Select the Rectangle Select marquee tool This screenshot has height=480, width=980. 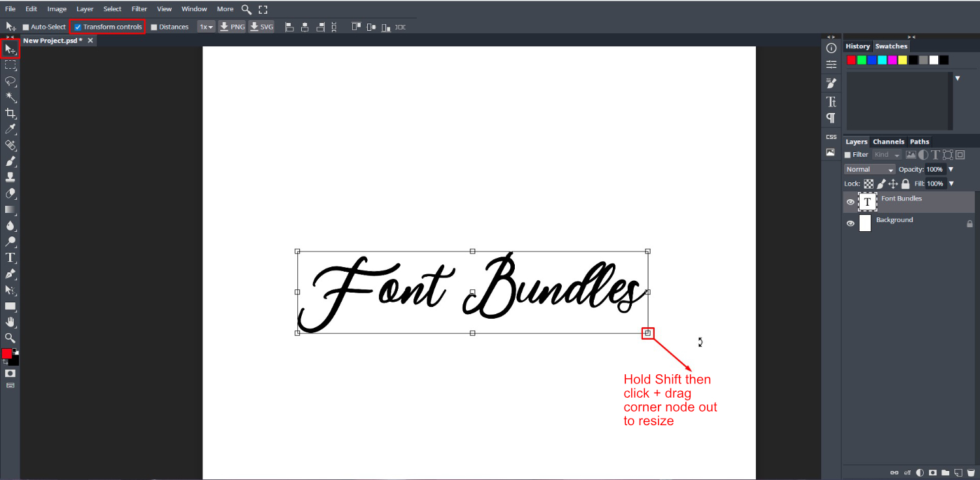[10, 65]
